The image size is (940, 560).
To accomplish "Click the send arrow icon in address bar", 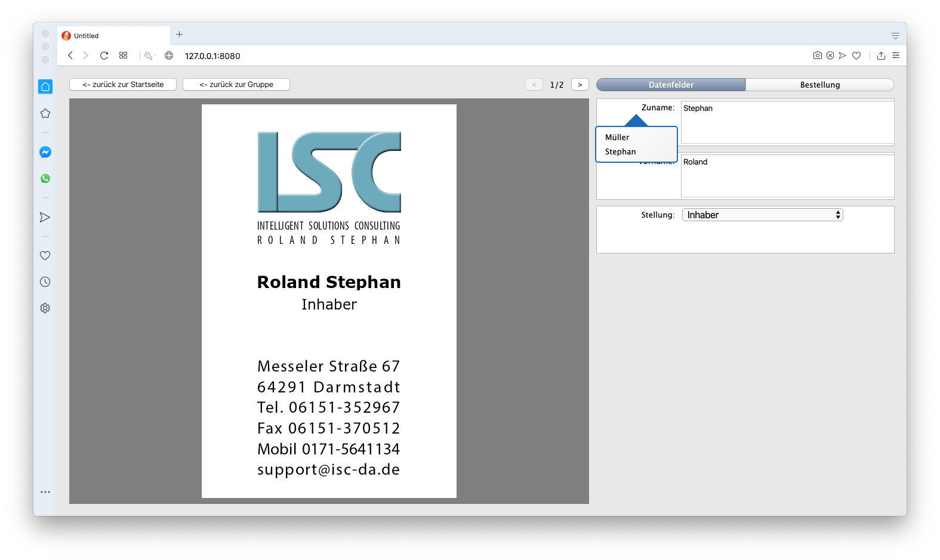I will click(843, 55).
